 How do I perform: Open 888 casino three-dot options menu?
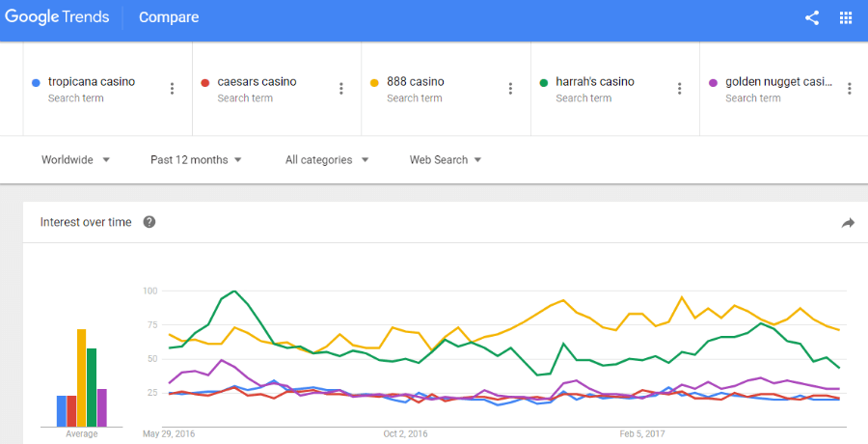(x=510, y=89)
